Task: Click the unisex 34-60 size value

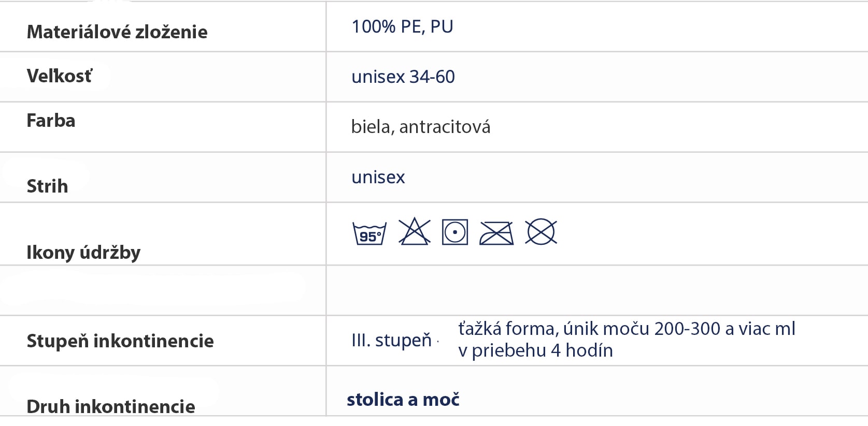Action: (403, 77)
